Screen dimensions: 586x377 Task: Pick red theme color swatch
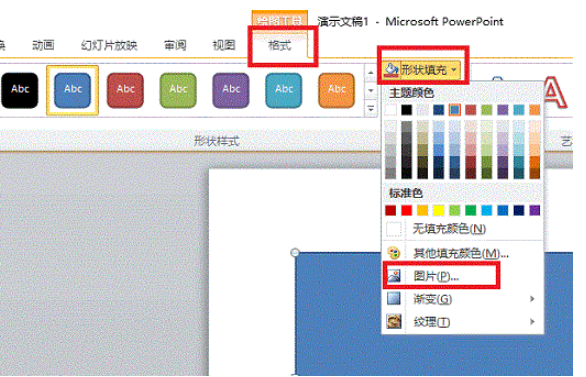pyautogui.click(x=471, y=110)
